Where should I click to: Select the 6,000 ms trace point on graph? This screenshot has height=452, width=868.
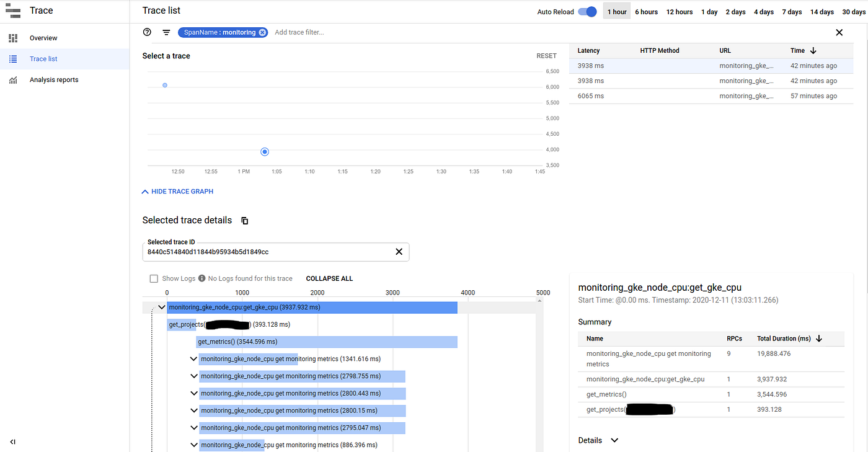click(x=165, y=85)
